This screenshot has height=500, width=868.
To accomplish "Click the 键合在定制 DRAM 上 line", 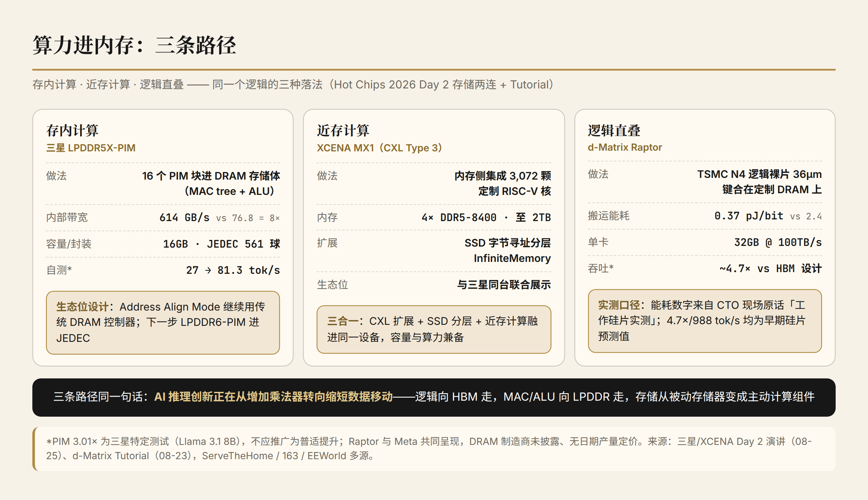I will click(772, 189).
